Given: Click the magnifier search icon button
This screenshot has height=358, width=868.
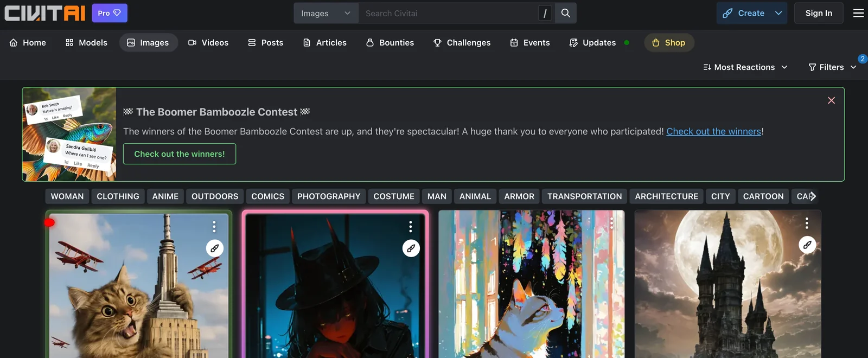Looking at the screenshot, I should pyautogui.click(x=565, y=13).
